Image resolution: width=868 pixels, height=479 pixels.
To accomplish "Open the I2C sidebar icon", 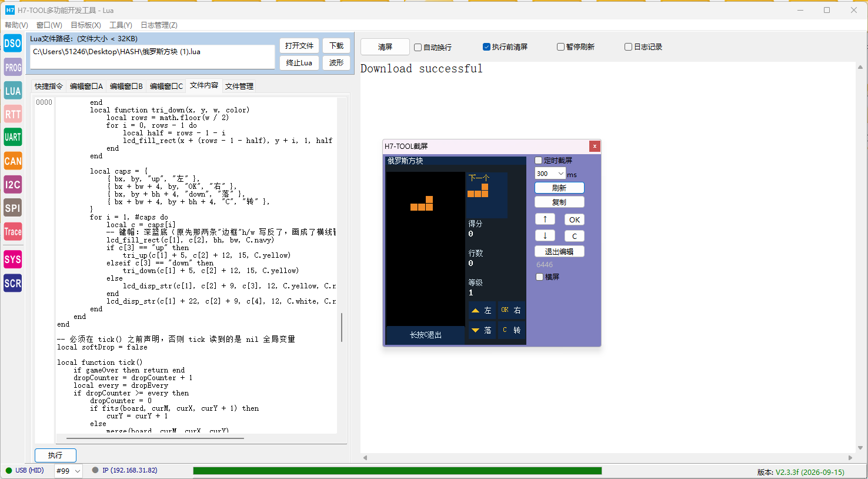I will [x=13, y=185].
